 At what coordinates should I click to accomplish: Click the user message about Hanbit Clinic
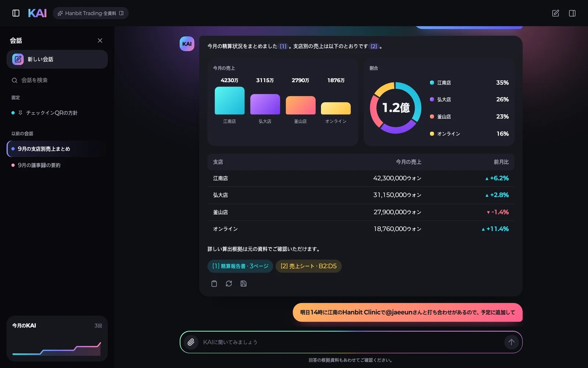(408, 312)
